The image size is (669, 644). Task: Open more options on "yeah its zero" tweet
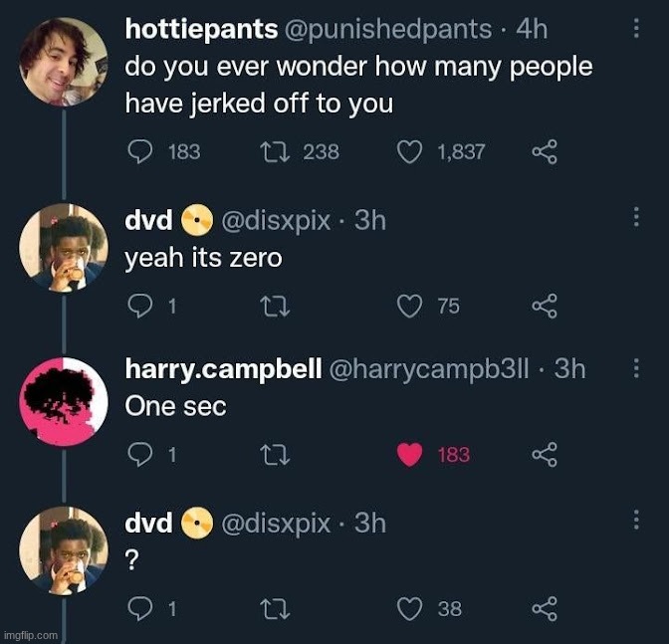[x=636, y=217]
